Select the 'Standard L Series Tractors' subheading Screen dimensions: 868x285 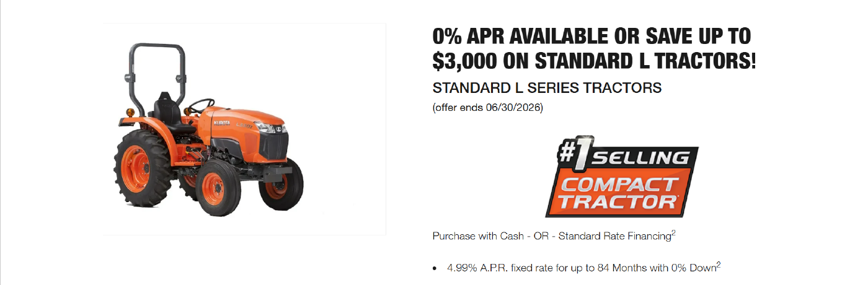(547, 88)
